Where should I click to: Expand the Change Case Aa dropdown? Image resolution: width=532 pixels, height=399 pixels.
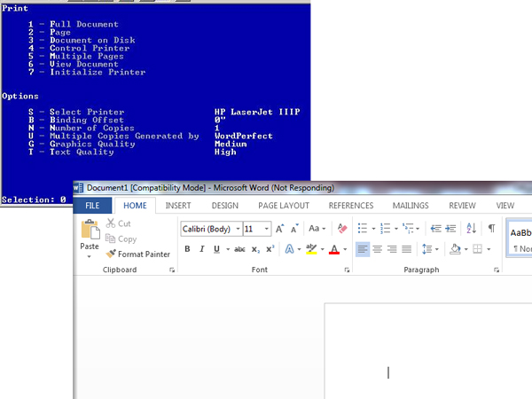(317, 229)
